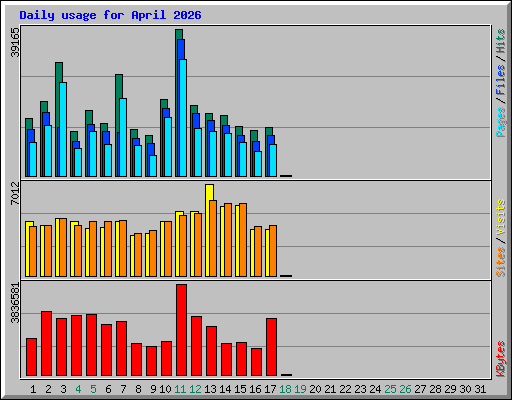Click the 3836581 axis value
Image resolution: width=512 pixels, height=400 pixels.
click(x=15, y=303)
